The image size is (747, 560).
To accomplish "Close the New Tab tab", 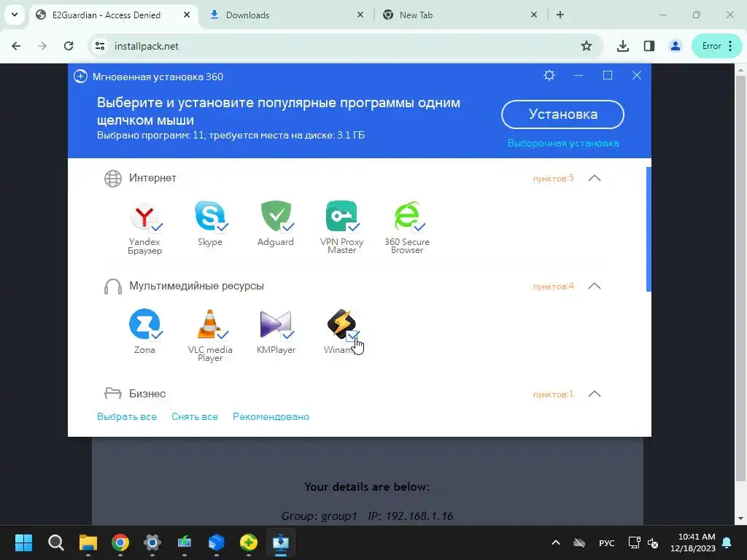I will coord(533,15).
